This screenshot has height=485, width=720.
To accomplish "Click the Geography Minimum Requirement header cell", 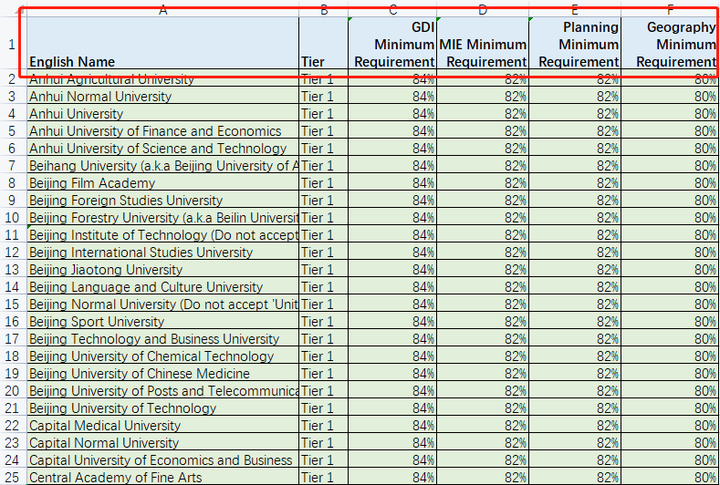I will 670,44.
